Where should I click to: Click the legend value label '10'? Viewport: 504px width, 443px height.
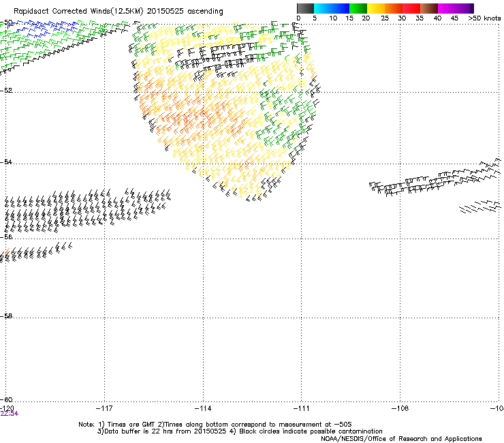333,18
